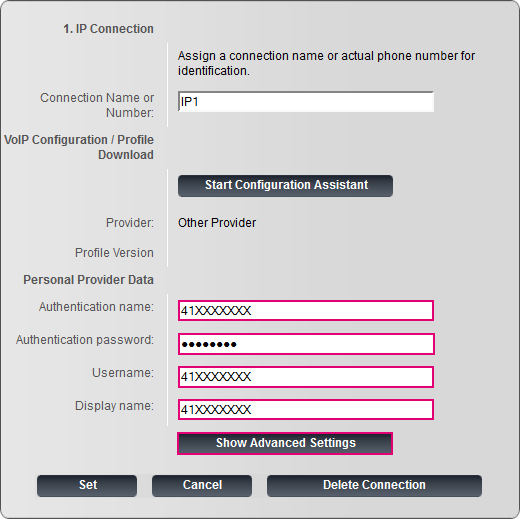Select the Username label text

123,373
